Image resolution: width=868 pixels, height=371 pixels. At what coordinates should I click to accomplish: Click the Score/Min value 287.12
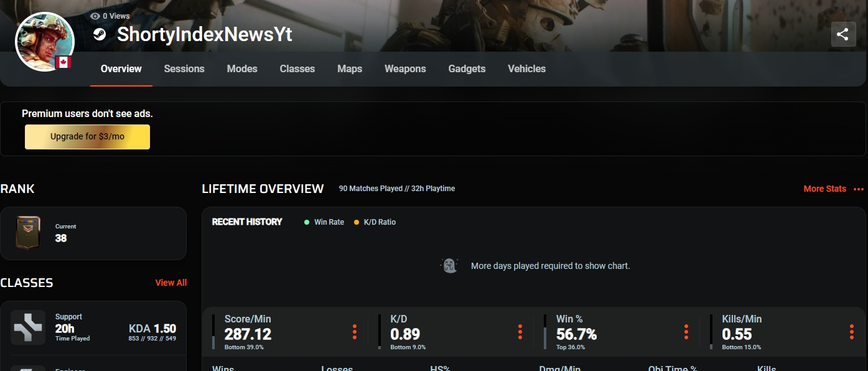coord(248,334)
